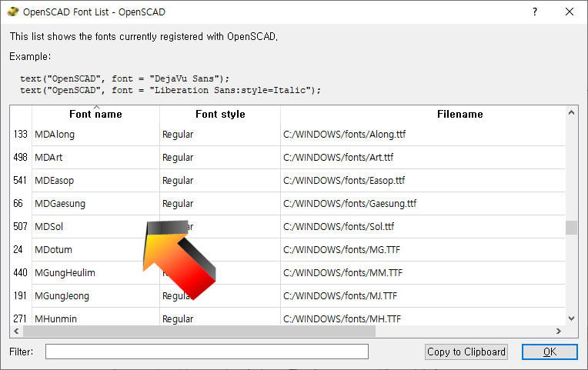This screenshot has width=588, height=370.
Task: Click filename C:/WINDOWS/fonts/Gaesung.ttf
Action: (350, 204)
